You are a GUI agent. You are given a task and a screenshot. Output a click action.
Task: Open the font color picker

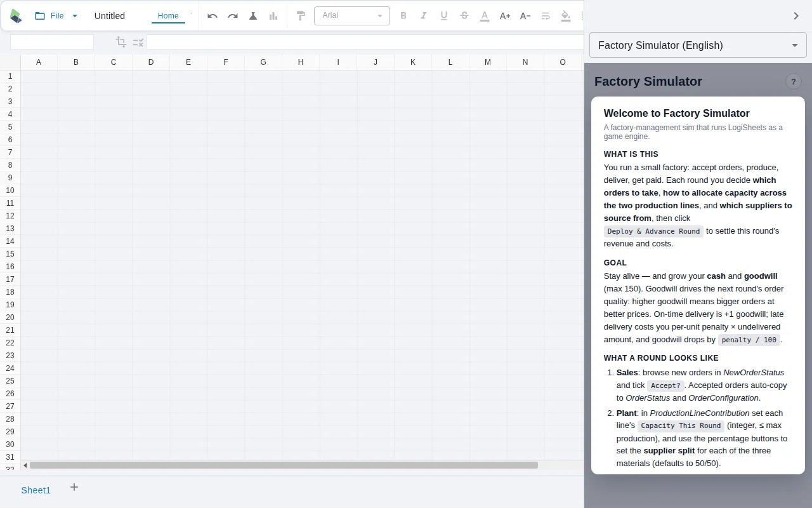(x=485, y=16)
